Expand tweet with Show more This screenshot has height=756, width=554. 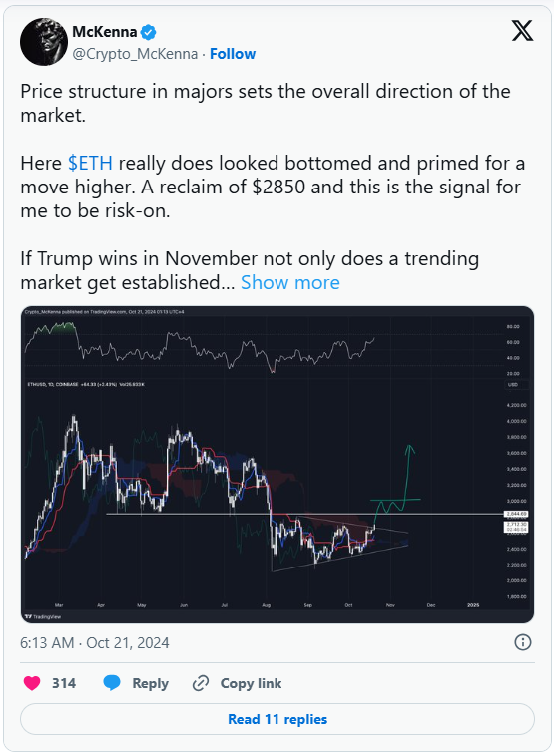290,282
